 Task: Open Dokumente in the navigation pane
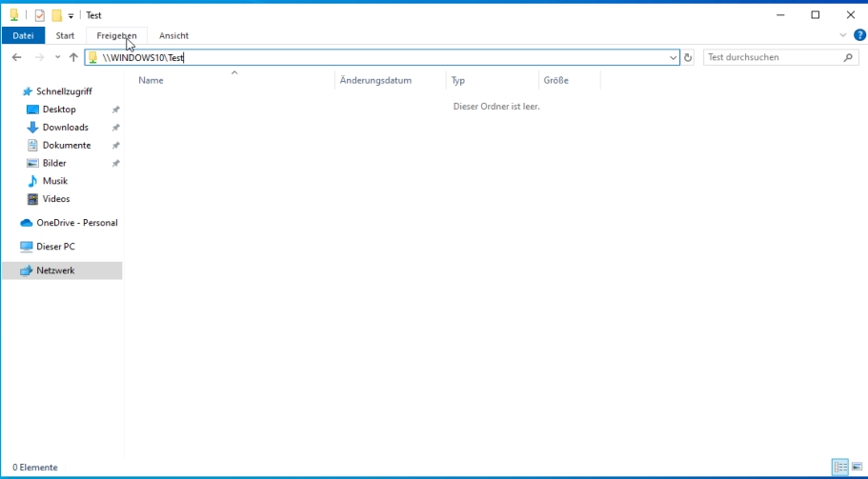[67, 145]
